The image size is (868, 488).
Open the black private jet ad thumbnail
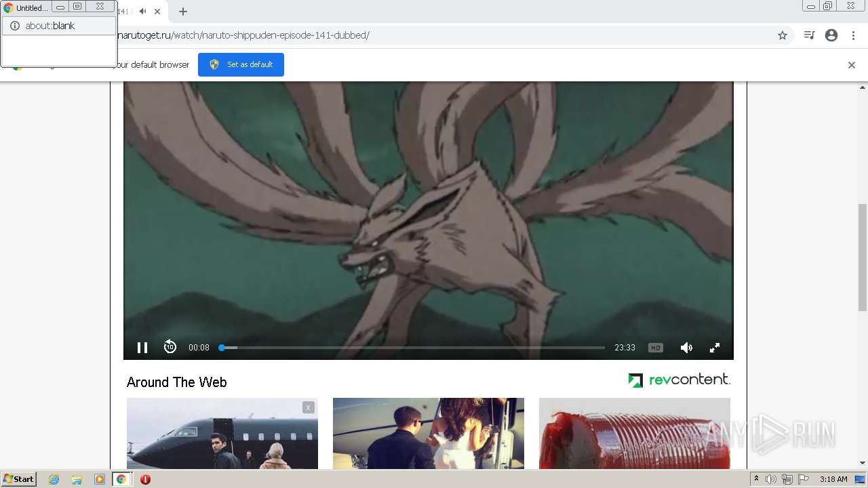click(x=222, y=433)
